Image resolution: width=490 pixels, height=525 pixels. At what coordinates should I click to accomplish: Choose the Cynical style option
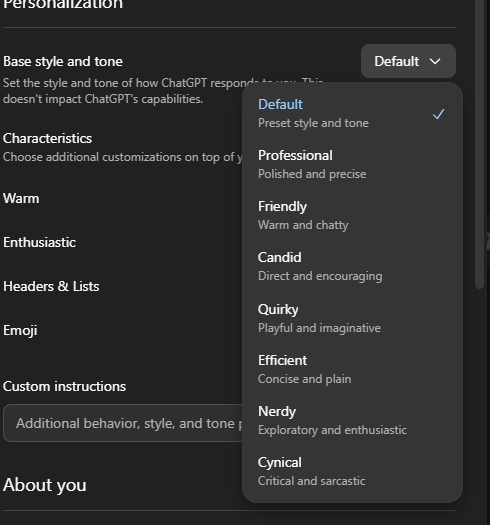[352, 471]
